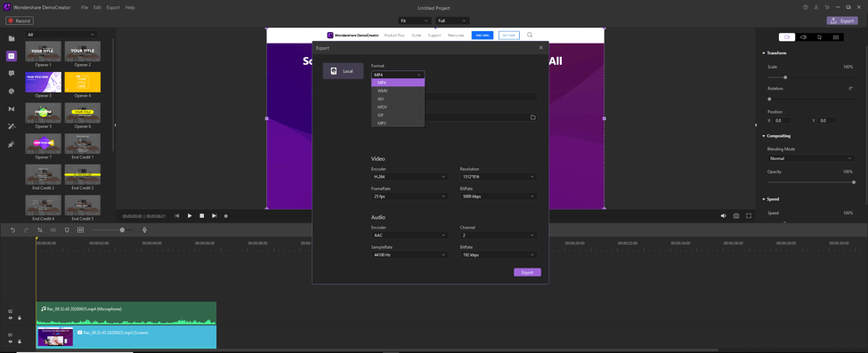Jump to next frame in preview controls
This screenshot has width=868, height=353.
tap(215, 216)
